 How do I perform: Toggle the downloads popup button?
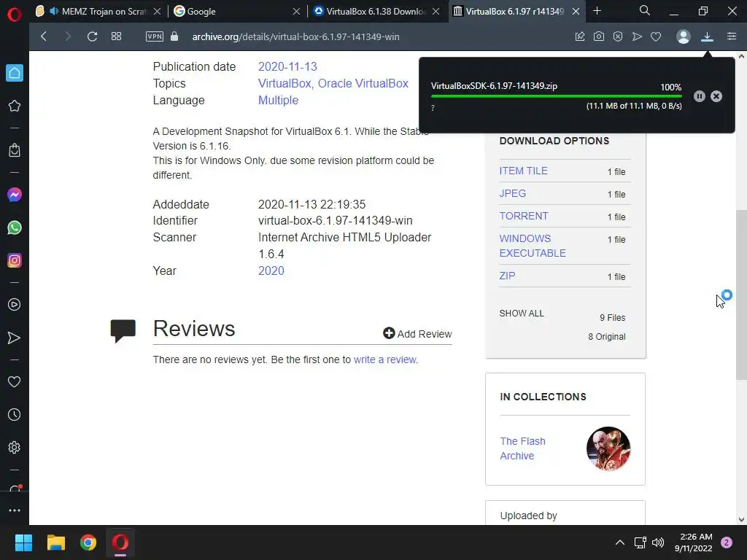707,36
